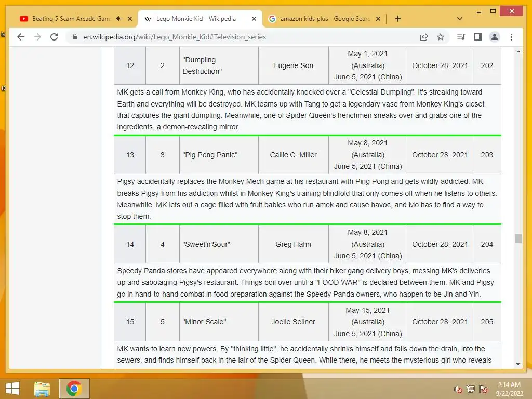Screen dimensions: 532x399
Task: Click writer name Callie C. Miller
Action: 293,155
